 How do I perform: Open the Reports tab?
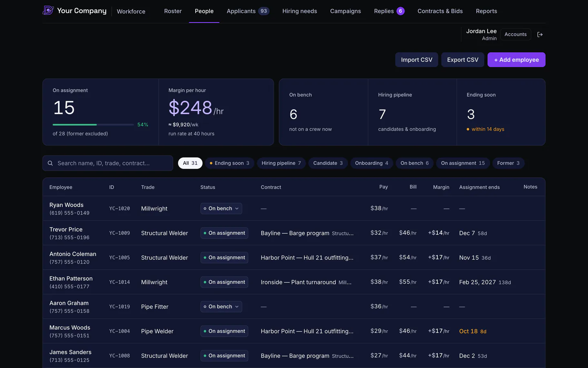[486, 11]
